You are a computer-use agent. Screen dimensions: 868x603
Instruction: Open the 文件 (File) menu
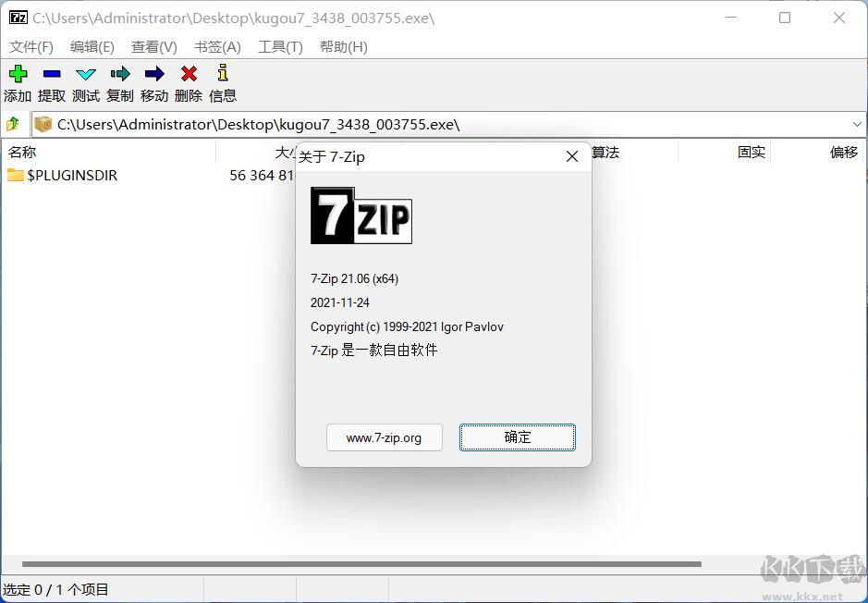(x=30, y=46)
